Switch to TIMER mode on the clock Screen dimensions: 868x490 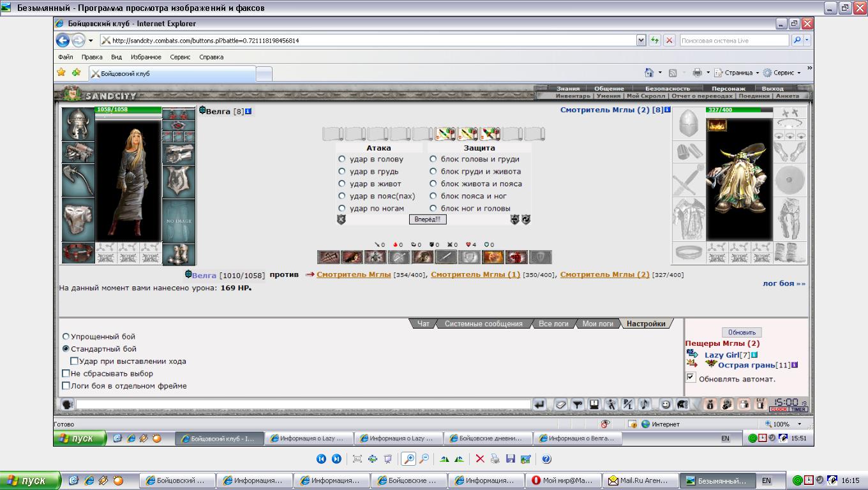pos(798,410)
